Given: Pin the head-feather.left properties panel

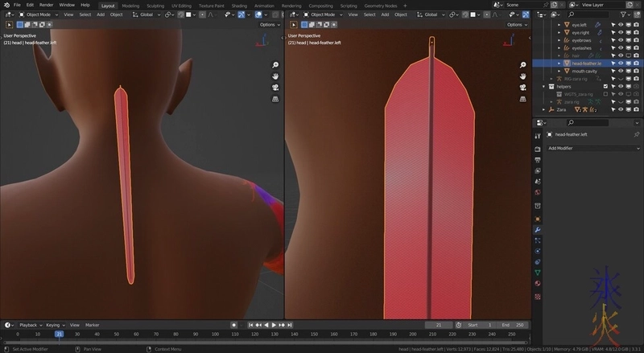Looking at the screenshot, I should pos(637,134).
